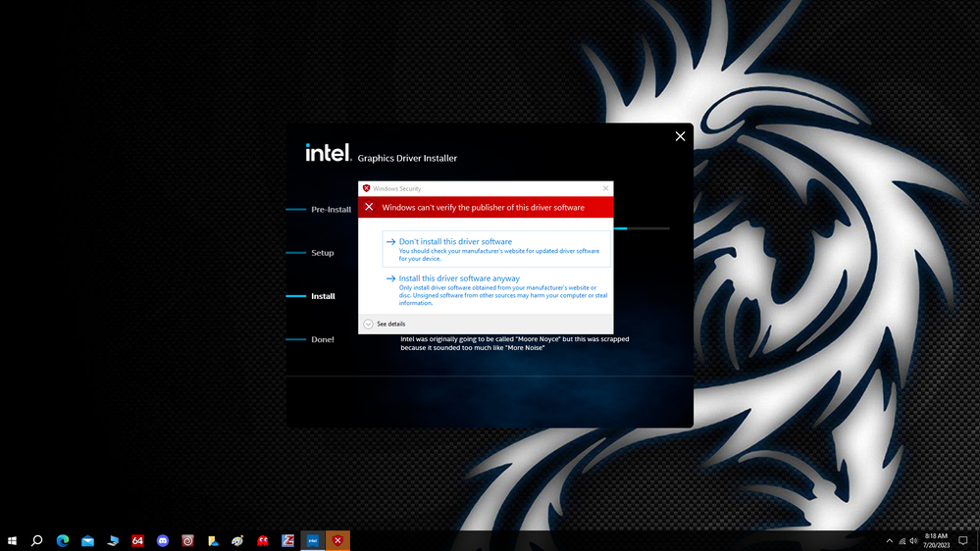Open Discord from the taskbar
This screenshot has height=551, width=980.
pyautogui.click(x=163, y=540)
